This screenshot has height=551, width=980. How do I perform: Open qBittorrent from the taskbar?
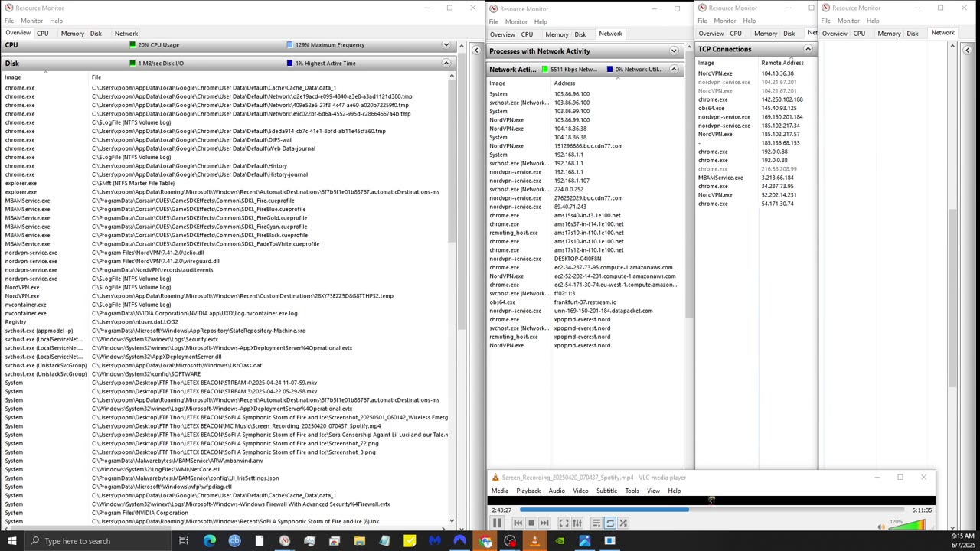click(x=234, y=541)
